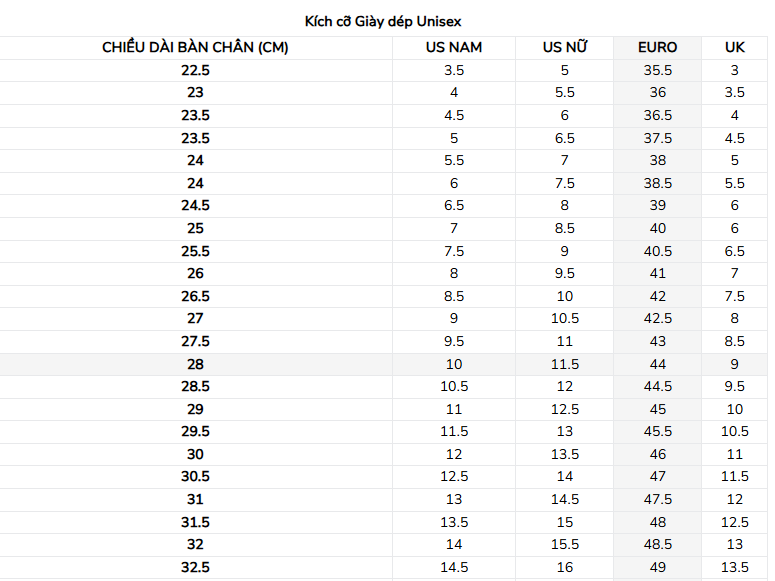Screen dimensions: 775x581
Task: Click US NỮ size 11.5 cell
Action: point(564,364)
